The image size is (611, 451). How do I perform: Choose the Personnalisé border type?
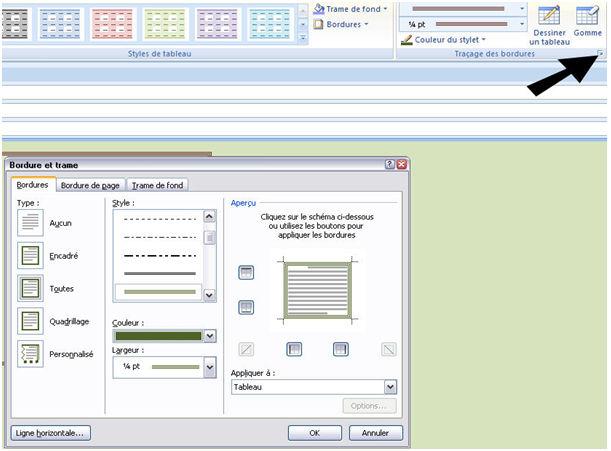[x=30, y=354]
